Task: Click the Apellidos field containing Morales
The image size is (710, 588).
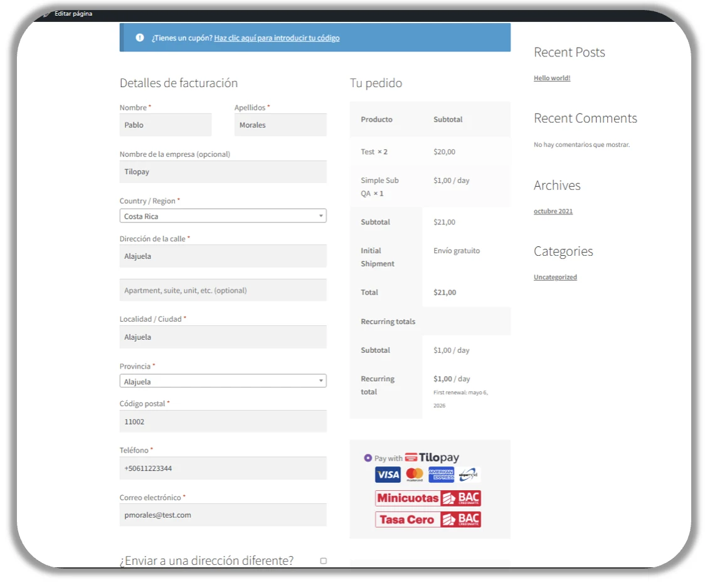Action: point(280,125)
